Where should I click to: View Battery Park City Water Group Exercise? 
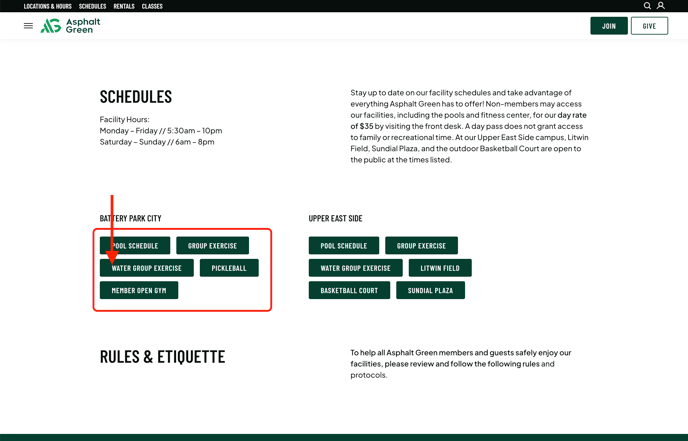tap(146, 268)
